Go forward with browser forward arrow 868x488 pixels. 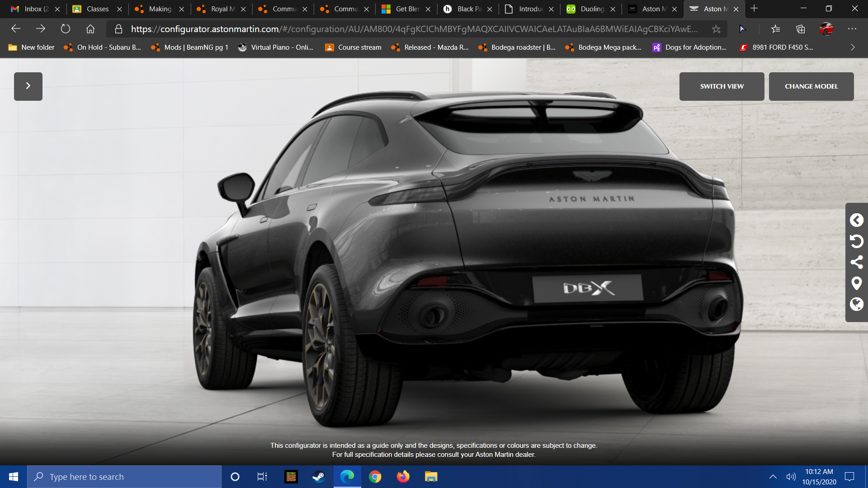coord(41,29)
